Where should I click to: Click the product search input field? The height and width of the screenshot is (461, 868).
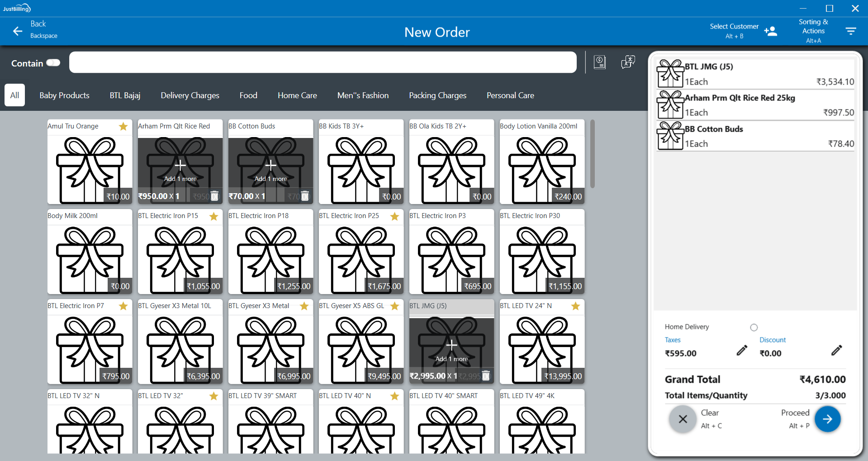coord(323,62)
